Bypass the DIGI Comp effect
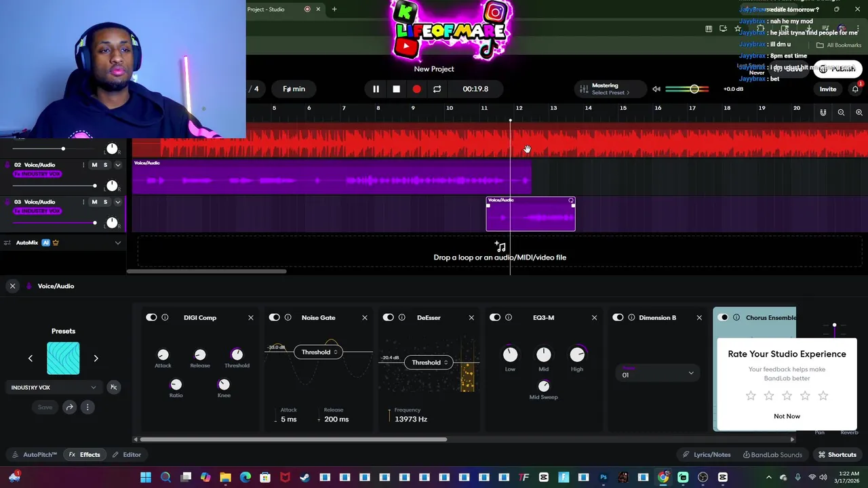Screen dimensions: 868x488 pos(151,317)
